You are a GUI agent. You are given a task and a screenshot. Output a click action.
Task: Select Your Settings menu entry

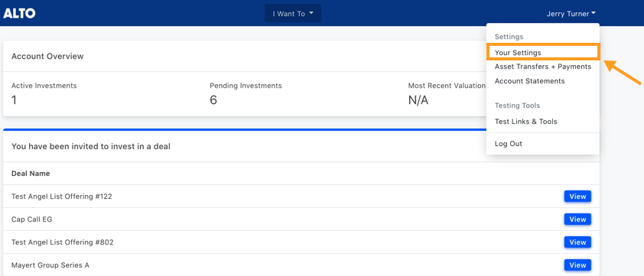coord(542,53)
